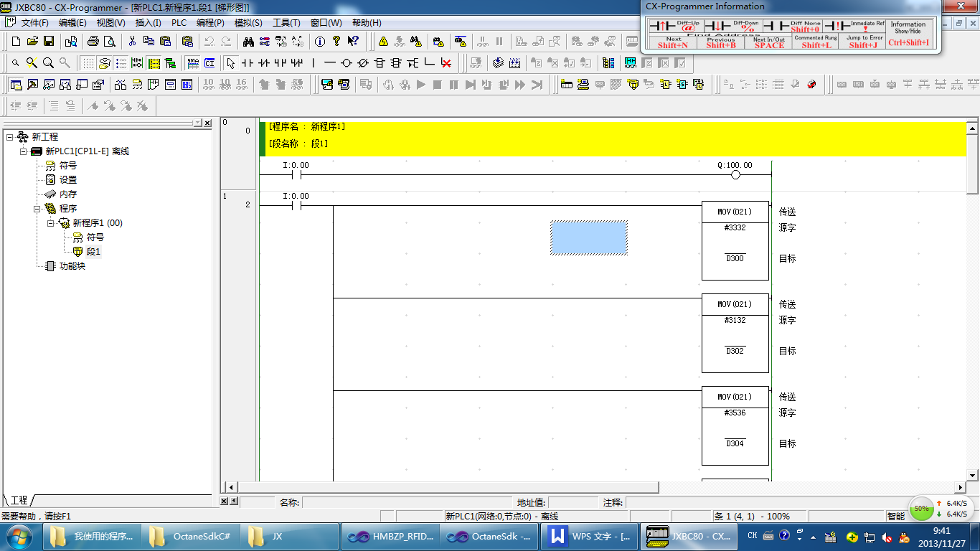The width and height of the screenshot is (980, 551).
Task: Select 功能块 in project tree
Action: point(72,266)
